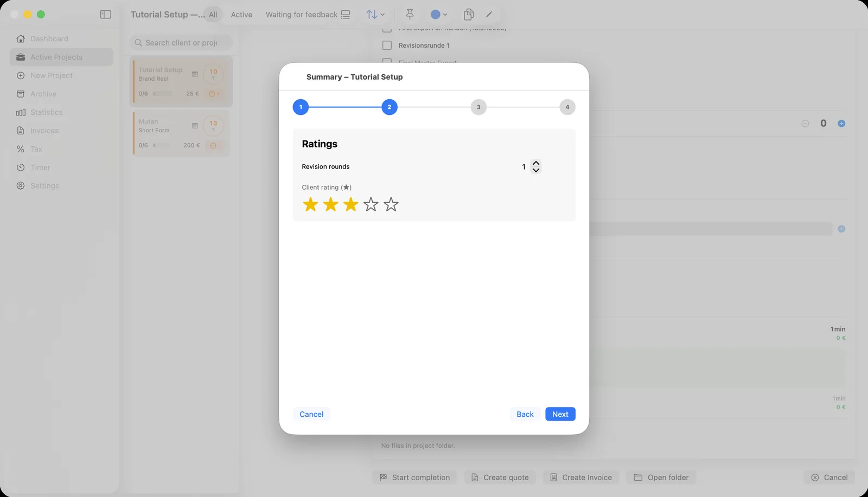Open Statistics in the sidebar
Screen dimensions: 868x497
tap(61, 112)
